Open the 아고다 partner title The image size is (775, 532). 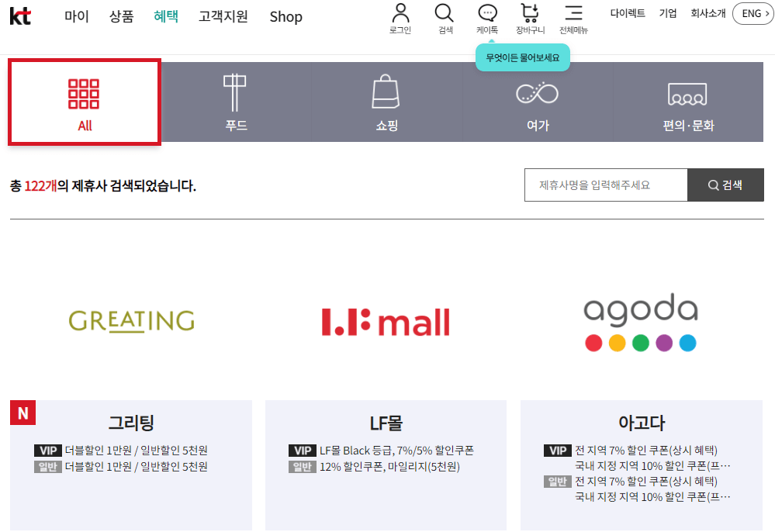[x=642, y=423]
